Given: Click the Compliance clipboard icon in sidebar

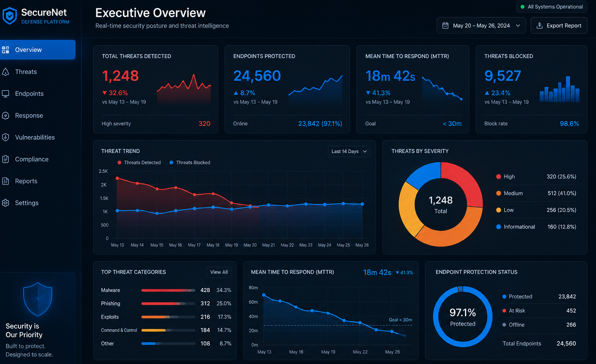Looking at the screenshot, I should pos(6,159).
